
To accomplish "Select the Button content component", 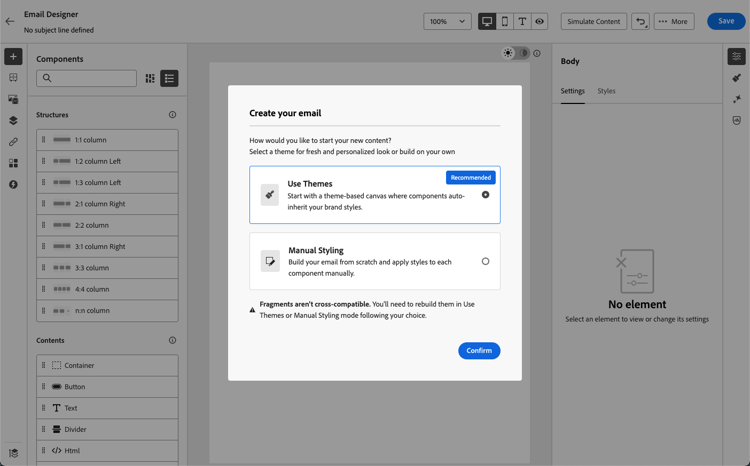I will point(107,387).
